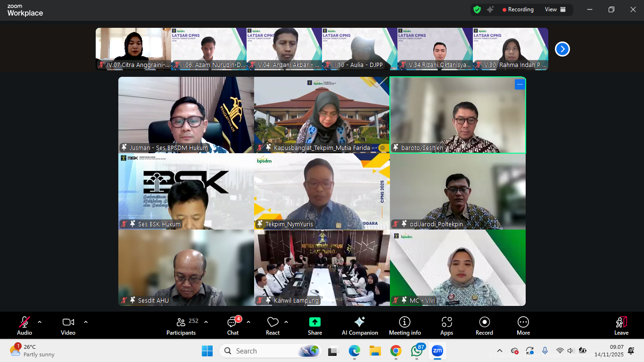Leave the meeting
The width and height of the screenshot is (644, 362).
[x=621, y=325]
